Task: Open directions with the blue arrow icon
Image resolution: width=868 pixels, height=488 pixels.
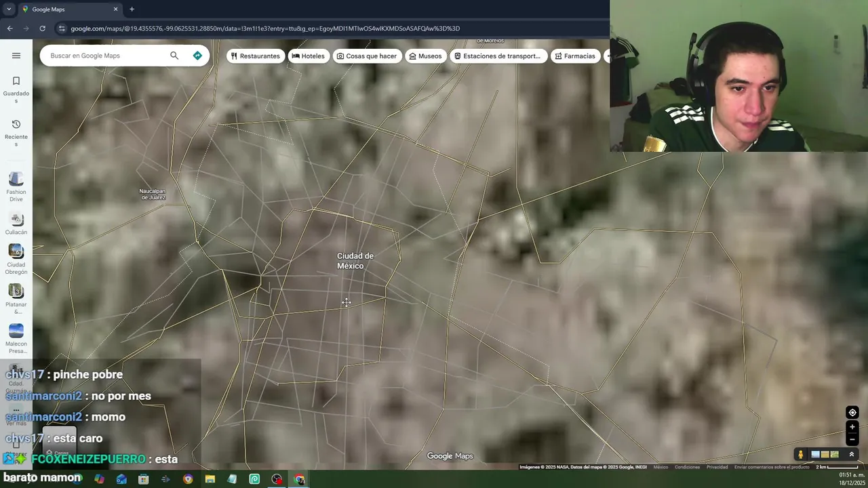Action: [x=197, y=56]
